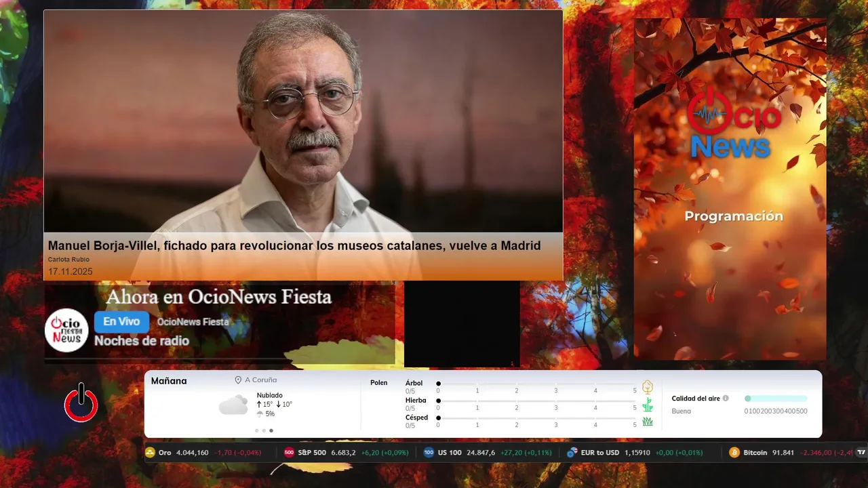Click the tree pollen icon for Árbol
Viewport: 868px width, 488px height.
pos(648,387)
